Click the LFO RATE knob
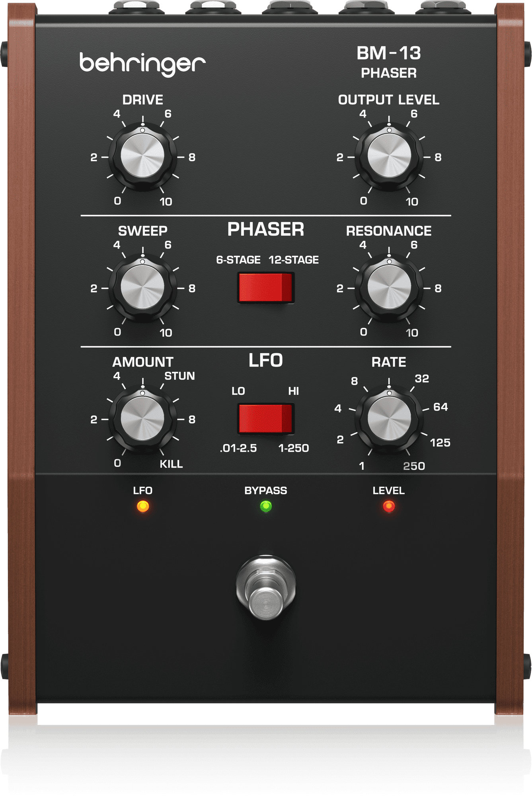Viewport: 532px width, 796px height. [x=389, y=419]
